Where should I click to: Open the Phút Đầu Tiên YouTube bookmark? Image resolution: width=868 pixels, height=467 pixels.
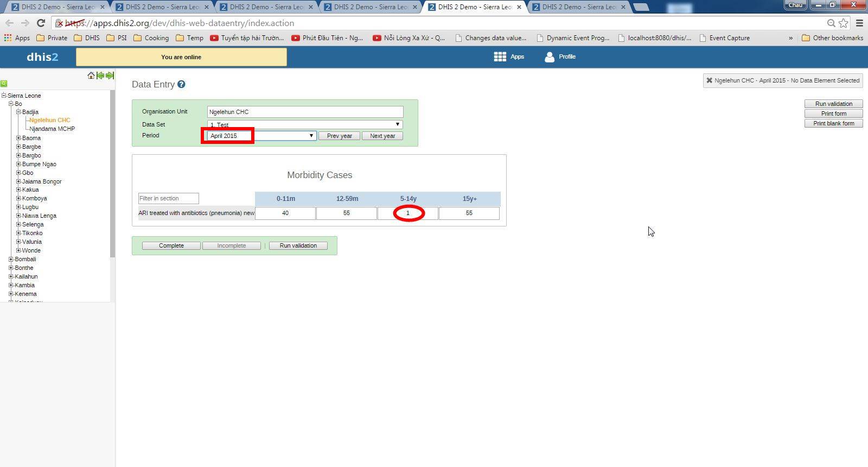click(327, 38)
